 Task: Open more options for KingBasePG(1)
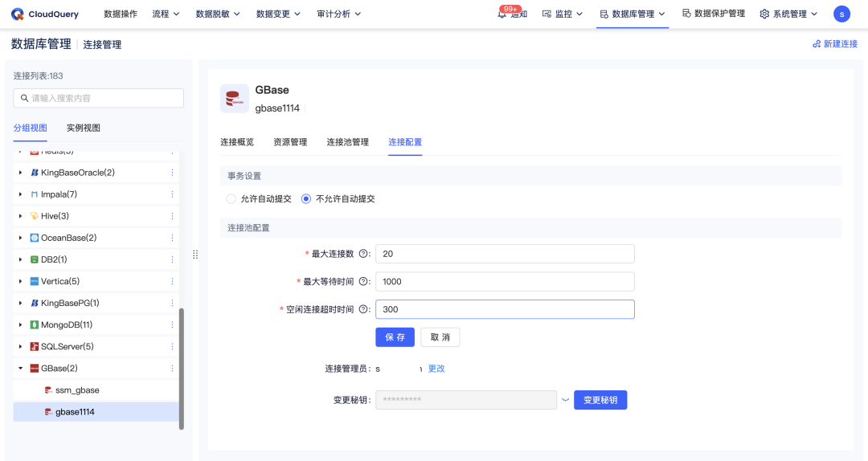pyautogui.click(x=172, y=303)
